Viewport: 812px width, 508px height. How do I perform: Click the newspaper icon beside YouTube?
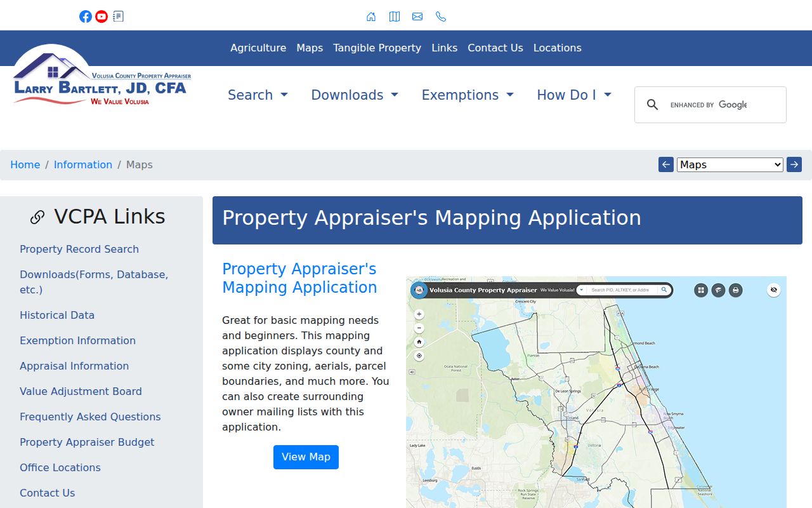(118, 17)
